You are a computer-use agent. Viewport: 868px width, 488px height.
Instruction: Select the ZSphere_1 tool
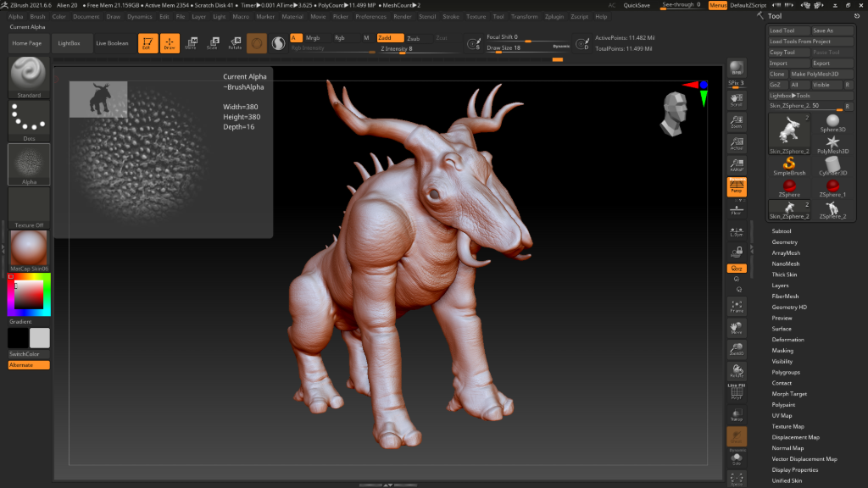832,188
